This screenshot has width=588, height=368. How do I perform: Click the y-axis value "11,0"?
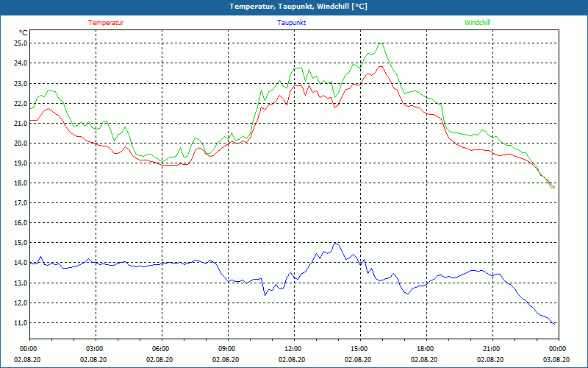pos(21,322)
